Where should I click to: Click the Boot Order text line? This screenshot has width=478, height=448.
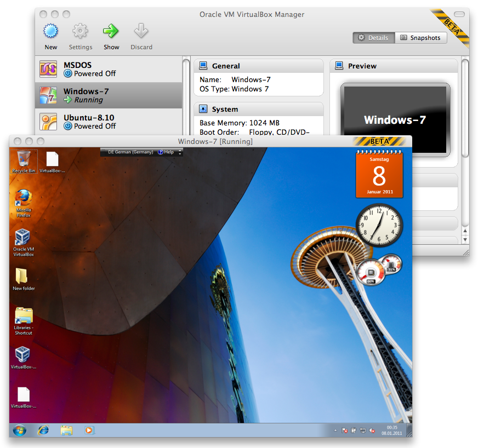point(254,132)
